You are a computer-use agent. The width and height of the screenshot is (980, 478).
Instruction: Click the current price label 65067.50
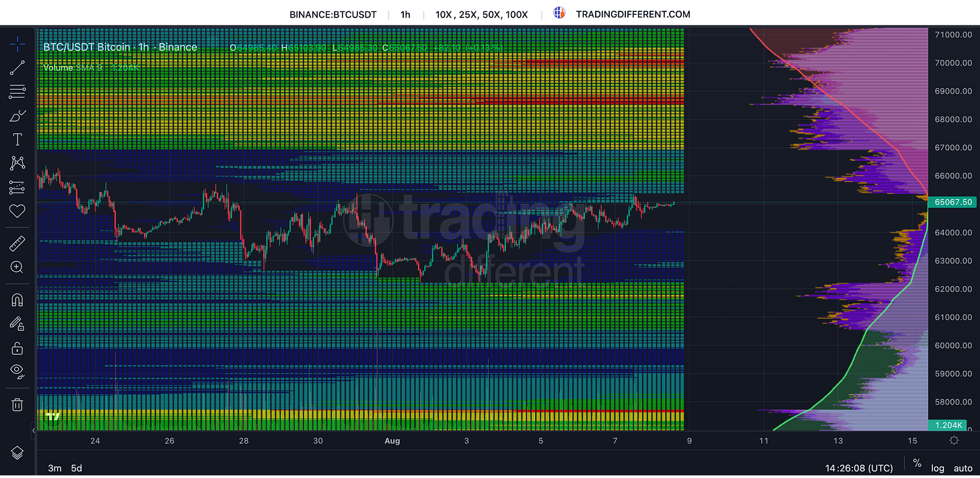(x=953, y=202)
